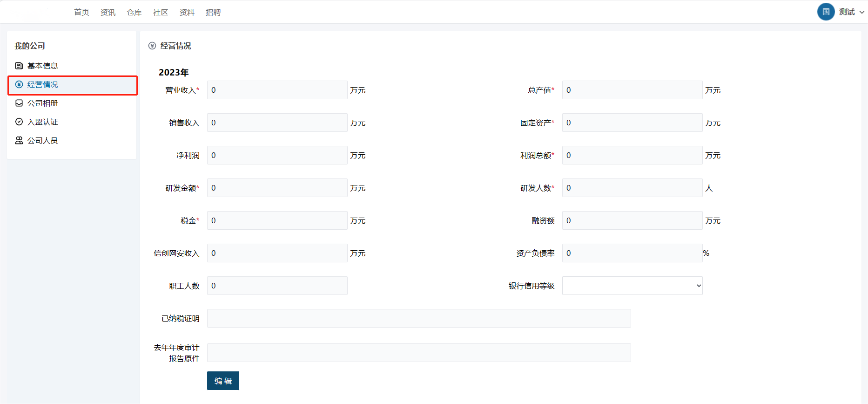Image resolution: width=868 pixels, height=404 pixels.
Task: Click the yen icon beside 经营情况 heading
Action: [152, 46]
